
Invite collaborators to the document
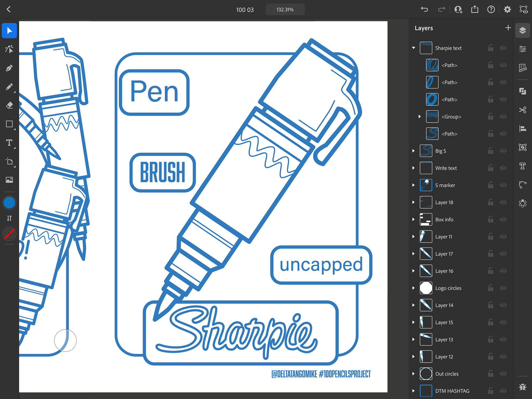tap(458, 9)
